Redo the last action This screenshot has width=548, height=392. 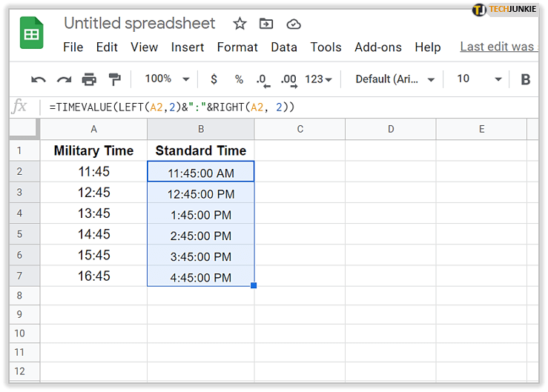coord(64,79)
